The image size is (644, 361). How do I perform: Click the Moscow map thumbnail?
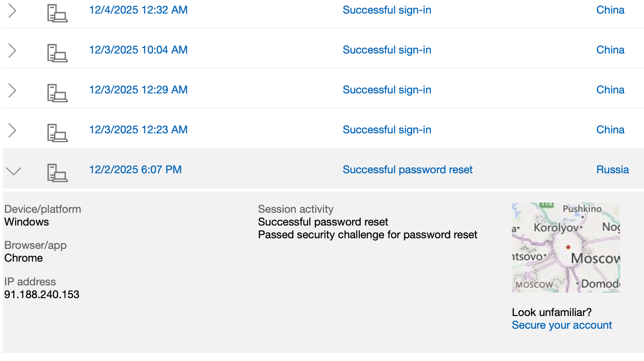pos(566,247)
